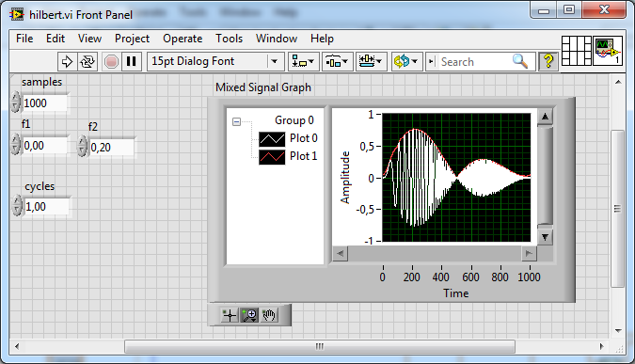The image size is (635, 364).
Task: Click the graph's scroll right arrow
Action: [529, 253]
